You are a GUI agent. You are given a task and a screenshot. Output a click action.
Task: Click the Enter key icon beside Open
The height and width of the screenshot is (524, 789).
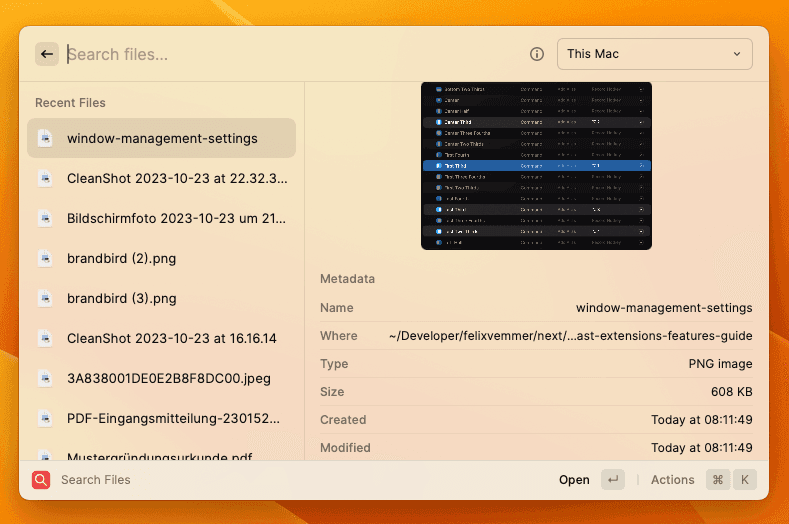click(614, 480)
